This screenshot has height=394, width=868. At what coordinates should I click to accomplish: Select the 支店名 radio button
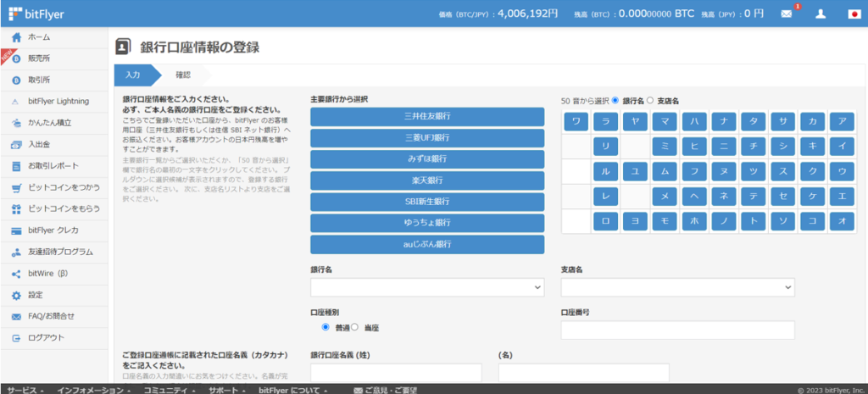(x=650, y=100)
